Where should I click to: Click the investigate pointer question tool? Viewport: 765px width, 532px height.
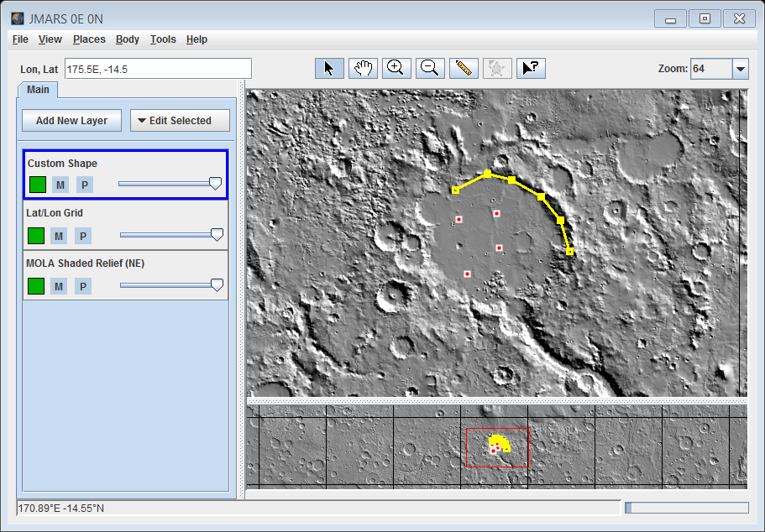(x=530, y=69)
